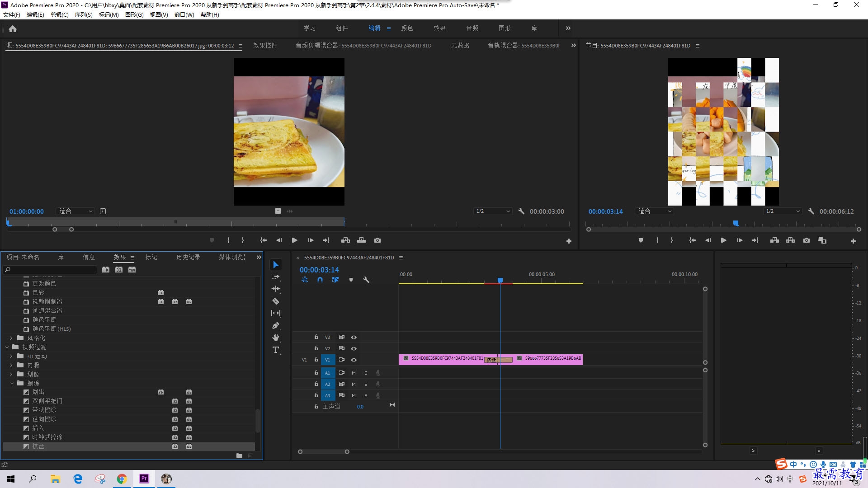
Task: Select the Hand tool
Action: click(x=276, y=338)
